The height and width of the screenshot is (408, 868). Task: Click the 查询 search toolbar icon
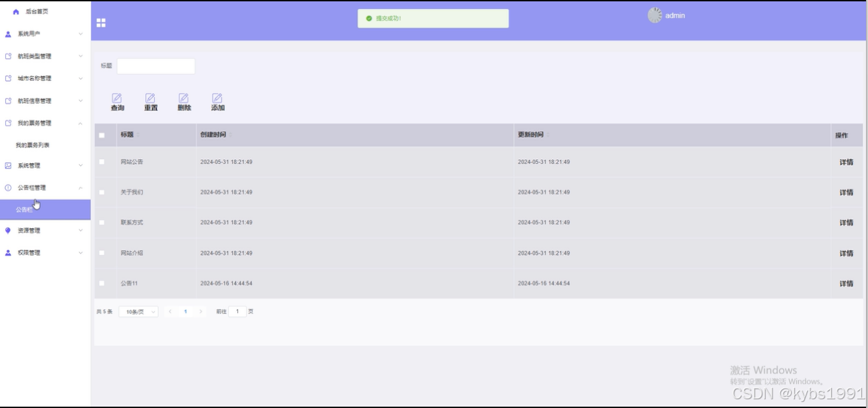[117, 98]
